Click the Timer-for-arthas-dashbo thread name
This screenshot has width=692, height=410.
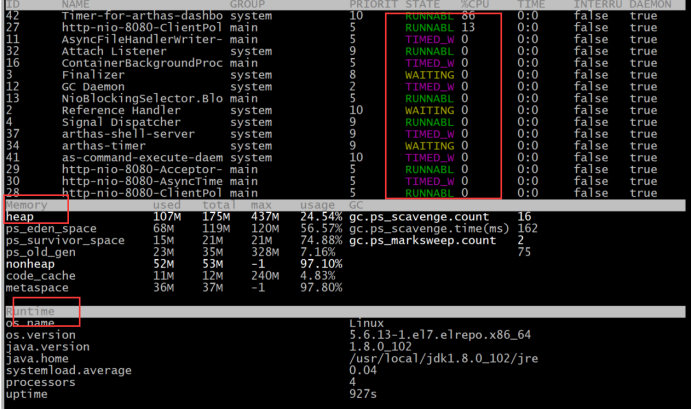tap(125, 17)
